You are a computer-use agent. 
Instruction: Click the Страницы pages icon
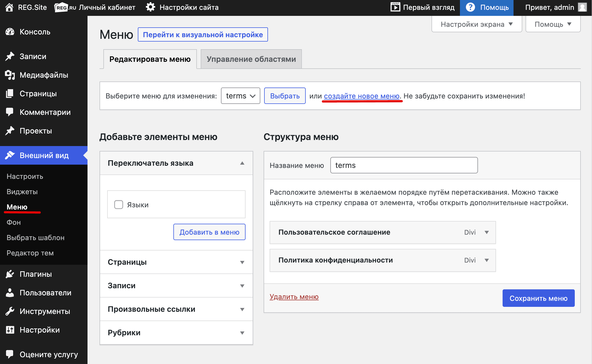[10, 94]
